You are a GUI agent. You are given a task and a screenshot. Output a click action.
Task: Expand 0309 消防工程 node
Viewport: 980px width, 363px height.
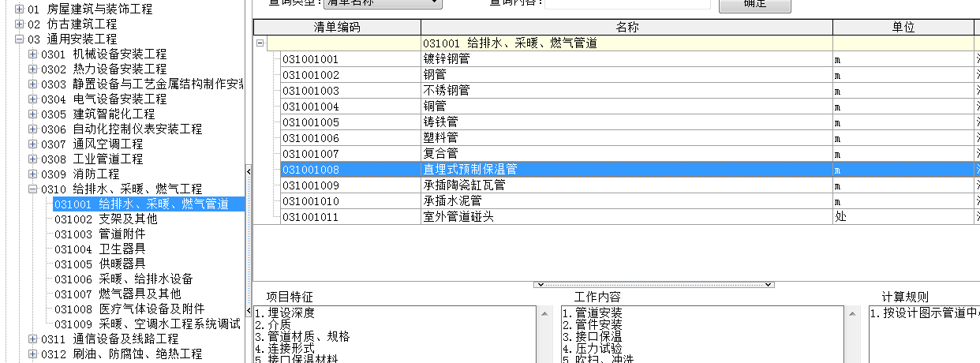(x=32, y=174)
